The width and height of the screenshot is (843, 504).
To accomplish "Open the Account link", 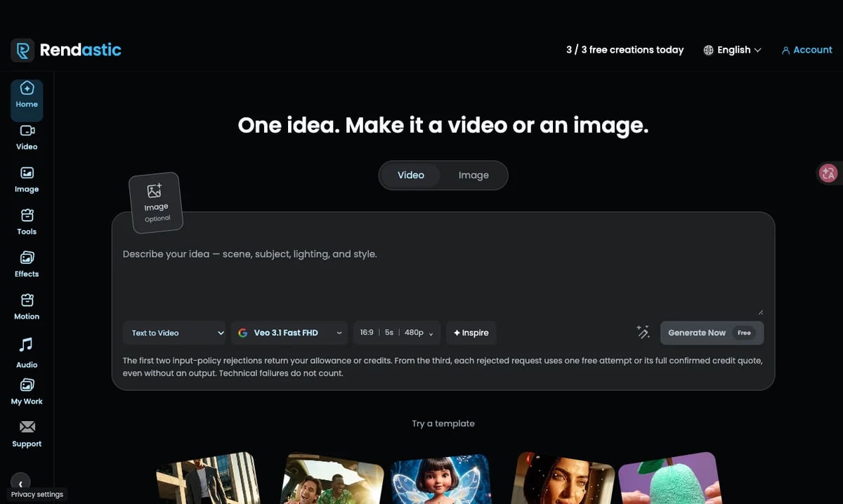I will tap(806, 50).
